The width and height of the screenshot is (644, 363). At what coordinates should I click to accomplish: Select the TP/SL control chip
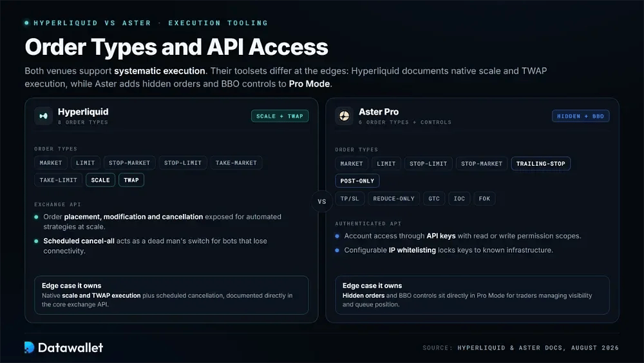click(x=350, y=199)
